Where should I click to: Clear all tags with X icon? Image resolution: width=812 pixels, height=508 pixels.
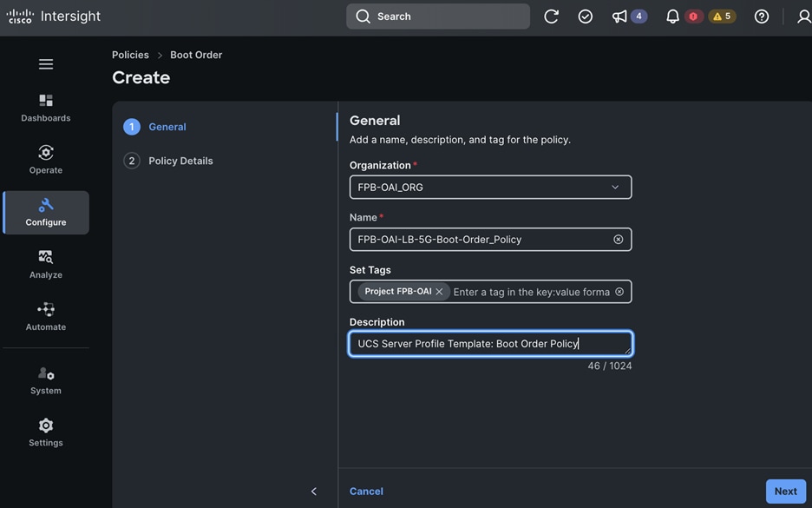[x=619, y=292]
